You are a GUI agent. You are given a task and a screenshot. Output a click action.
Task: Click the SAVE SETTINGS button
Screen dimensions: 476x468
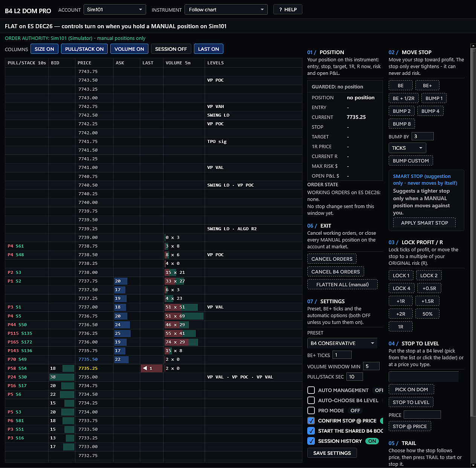tap(332, 453)
